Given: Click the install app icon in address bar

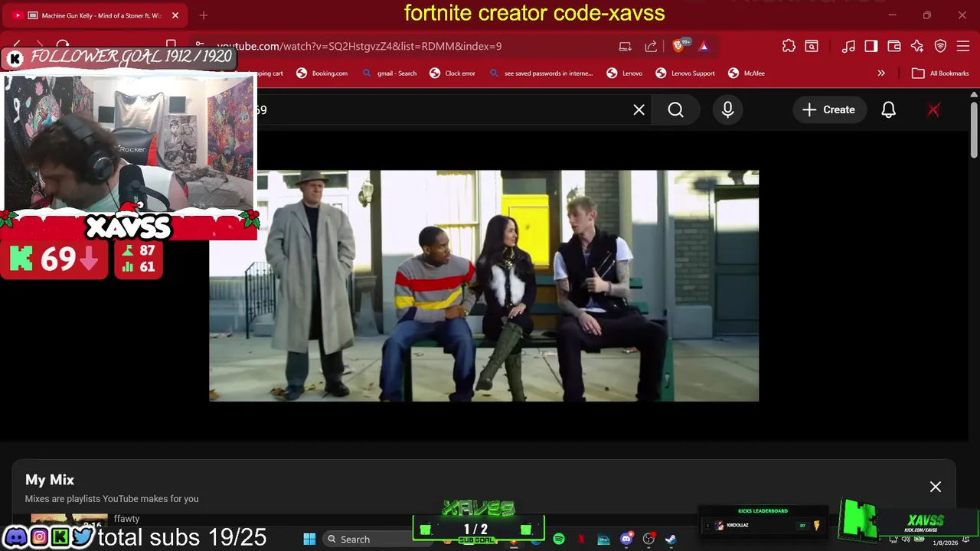Looking at the screenshot, I should click(x=626, y=46).
